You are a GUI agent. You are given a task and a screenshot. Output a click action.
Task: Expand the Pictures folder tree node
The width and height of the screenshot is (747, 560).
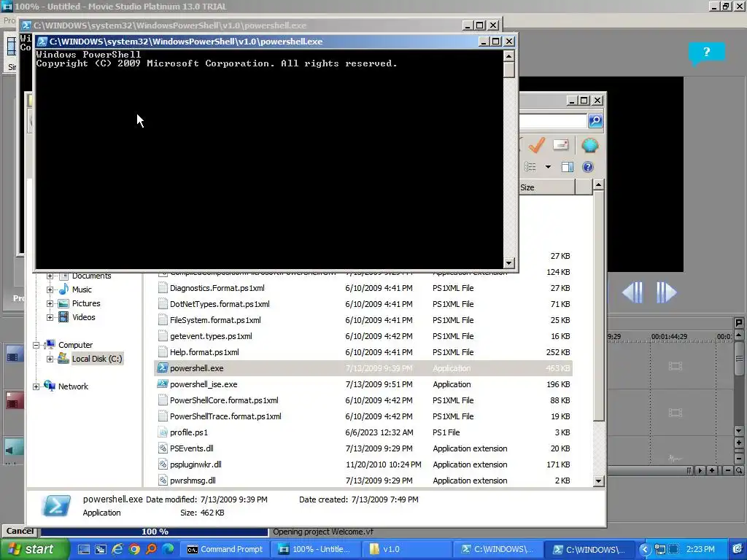point(50,303)
